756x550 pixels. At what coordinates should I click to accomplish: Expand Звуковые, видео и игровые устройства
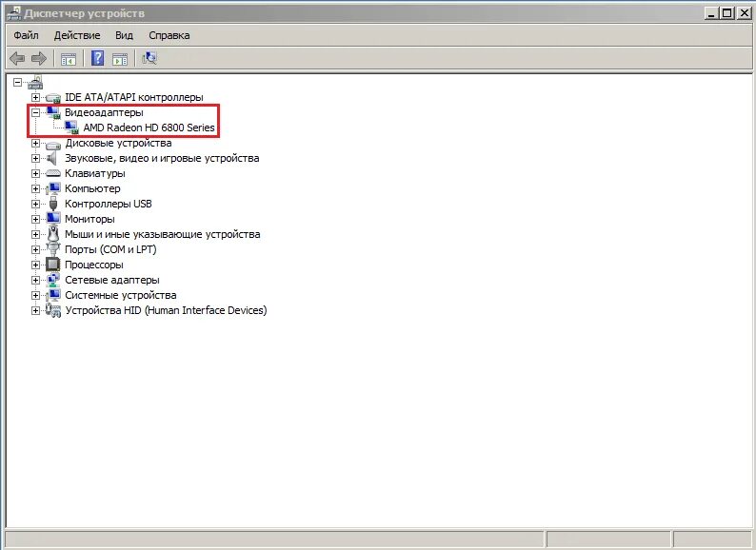pyautogui.click(x=35, y=158)
